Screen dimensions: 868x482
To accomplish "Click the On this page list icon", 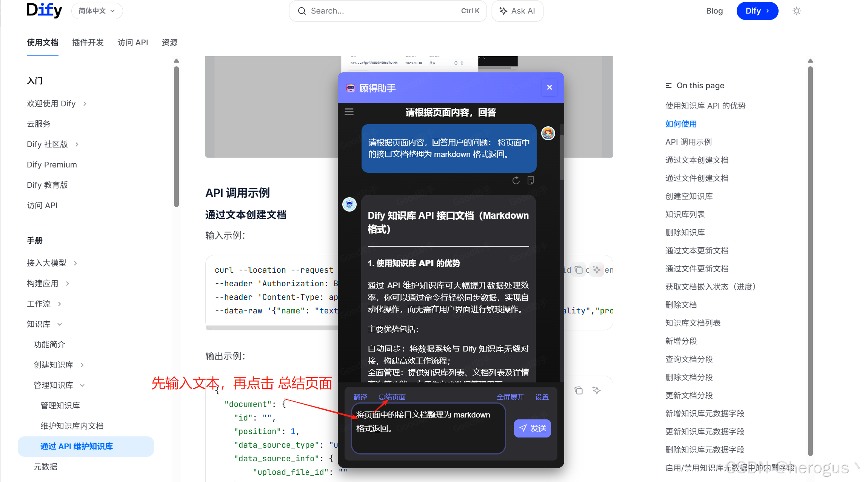I will click(x=668, y=86).
